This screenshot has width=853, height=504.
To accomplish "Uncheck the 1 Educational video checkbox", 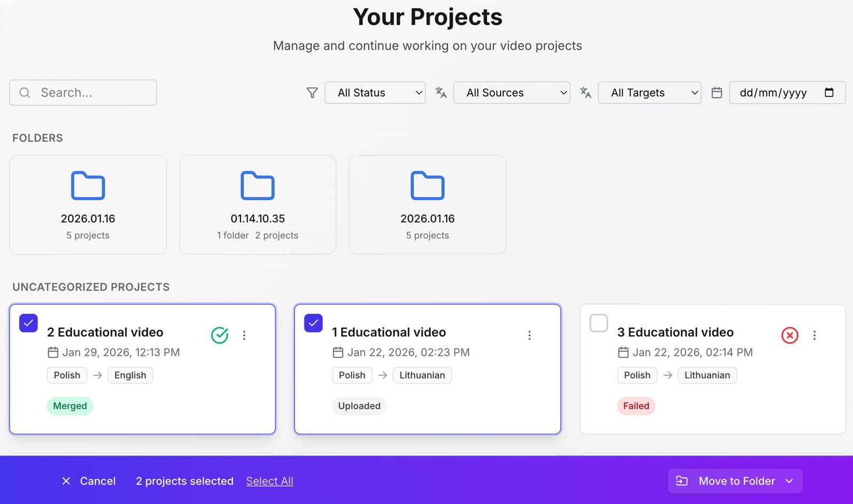I will coord(313,323).
